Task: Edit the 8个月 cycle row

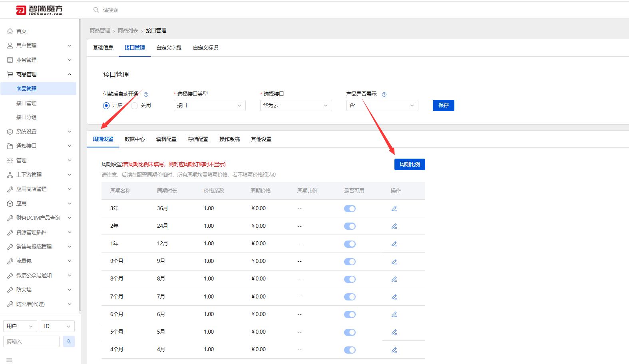Action: pos(394,279)
